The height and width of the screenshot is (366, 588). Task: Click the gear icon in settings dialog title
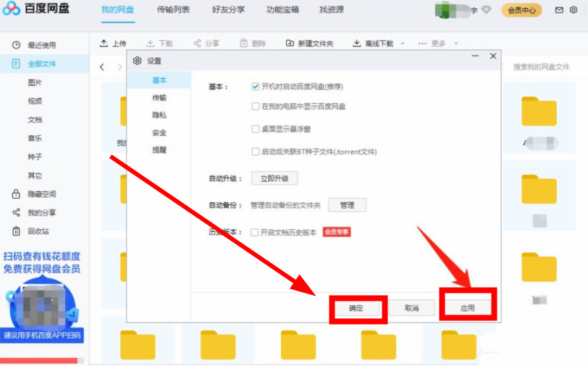tap(138, 61)
